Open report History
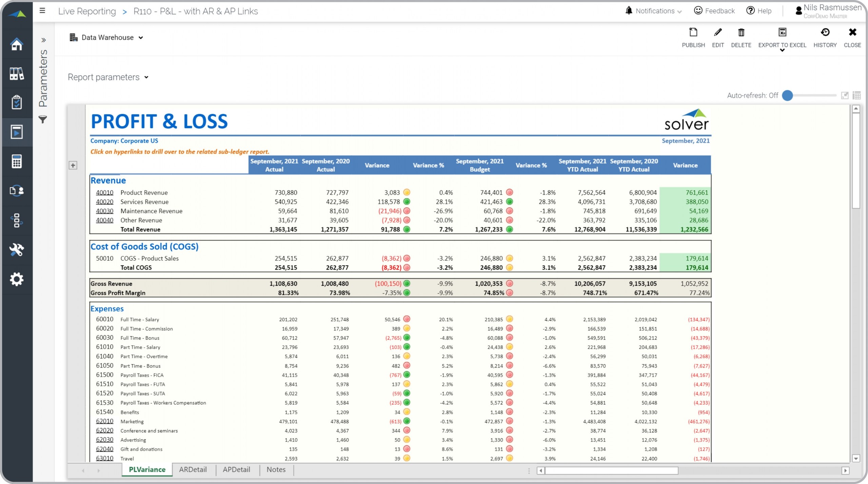This screenshot has height=484, width=868. click(825, 33)
